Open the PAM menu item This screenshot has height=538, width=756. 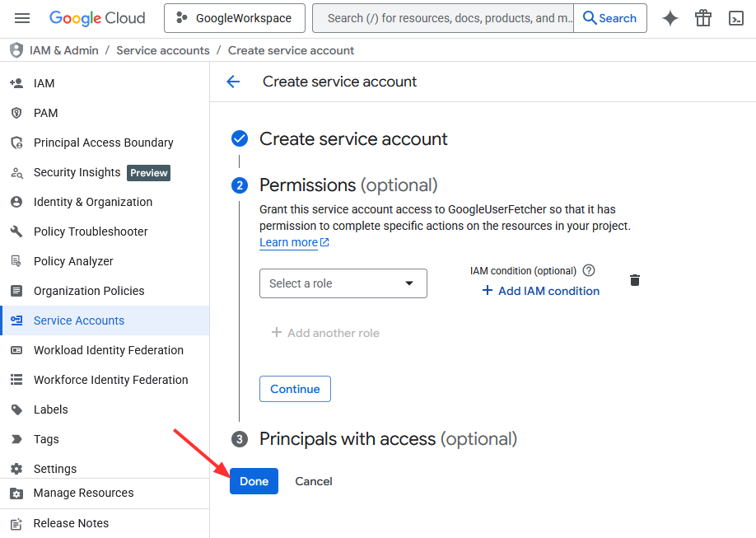(46, 113)
